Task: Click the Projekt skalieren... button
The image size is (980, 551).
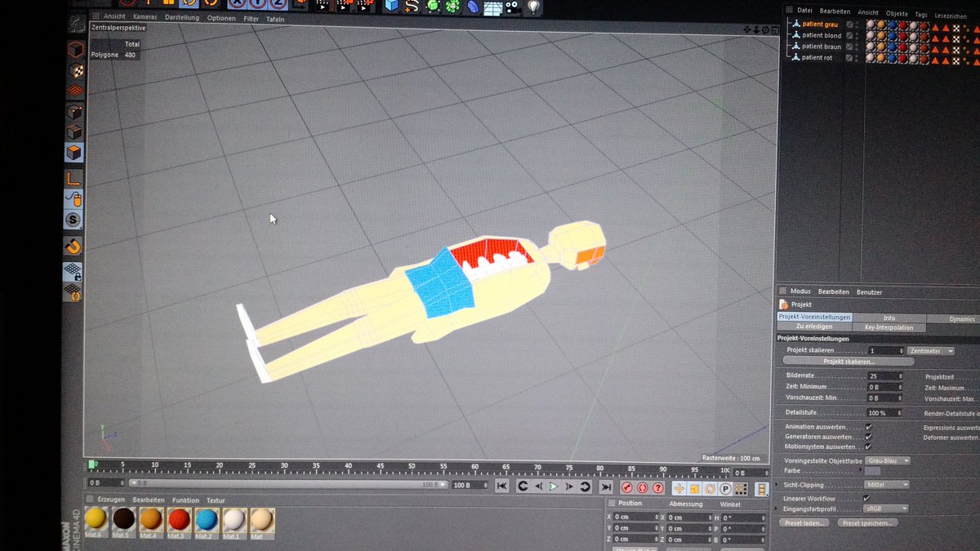Action: pyautogui.click(x=849, y=361)
